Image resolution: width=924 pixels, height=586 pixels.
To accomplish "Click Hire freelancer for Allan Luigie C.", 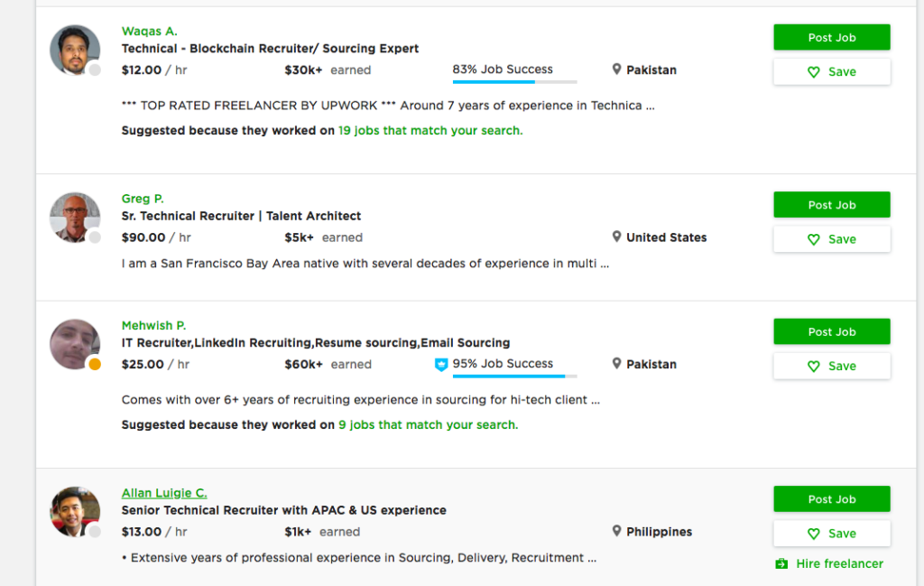I will (x=836, y=563).
